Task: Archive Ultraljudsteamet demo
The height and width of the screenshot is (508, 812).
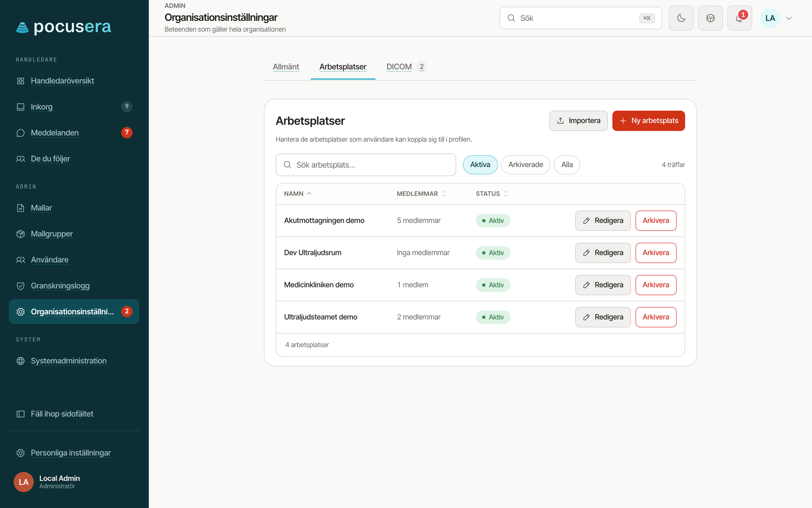Action: tap(656, 317)
